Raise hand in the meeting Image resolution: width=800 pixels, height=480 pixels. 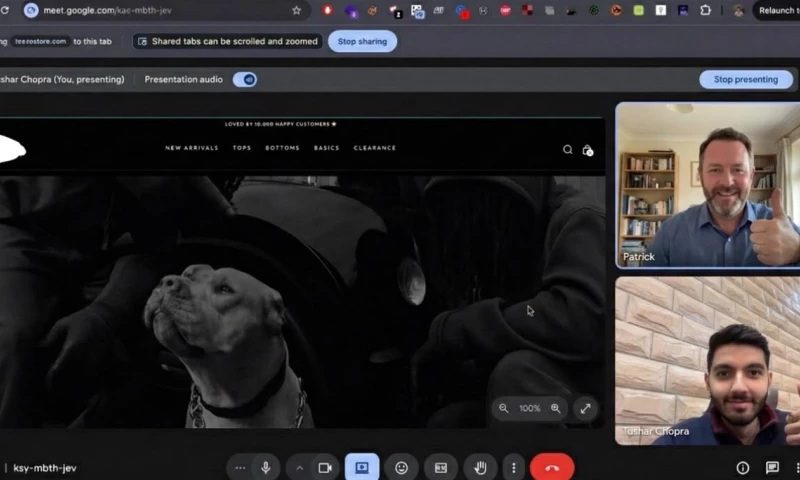point(480,467)
